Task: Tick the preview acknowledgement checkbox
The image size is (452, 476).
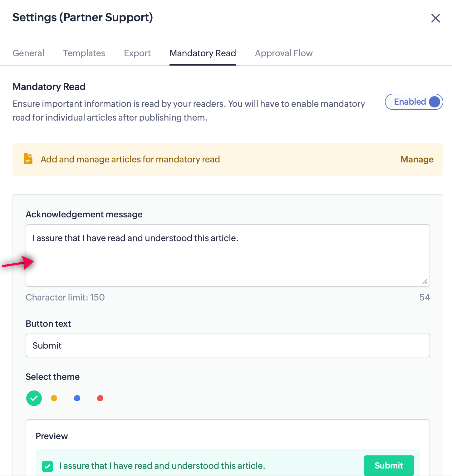Action: (x=47, y=466)
